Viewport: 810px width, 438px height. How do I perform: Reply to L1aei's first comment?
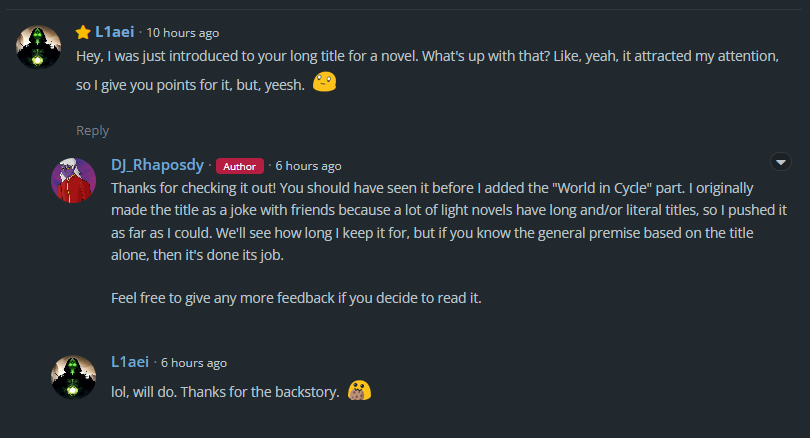(x=93, y=130)
